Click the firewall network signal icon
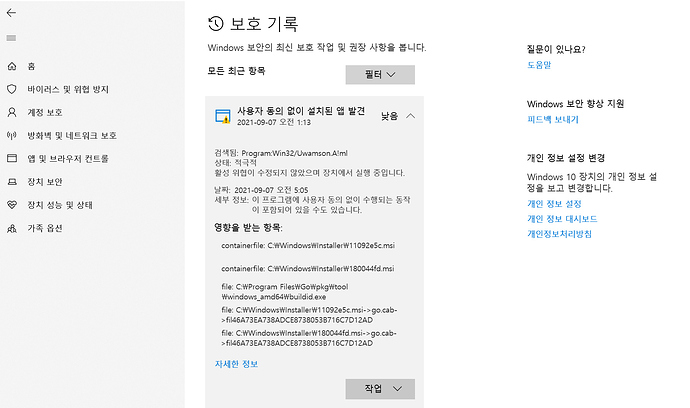690x408 pixels. (x=12, y=135)
